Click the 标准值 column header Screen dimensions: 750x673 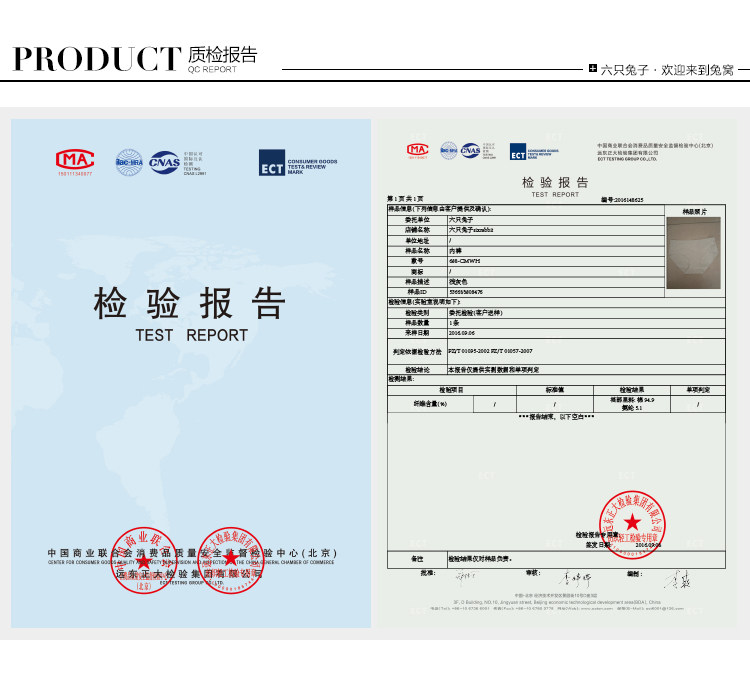555,390
